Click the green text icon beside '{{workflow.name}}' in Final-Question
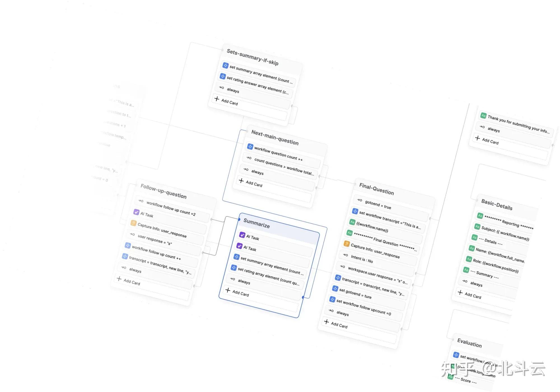Screen dimensions: 560x392 [352, 222]
